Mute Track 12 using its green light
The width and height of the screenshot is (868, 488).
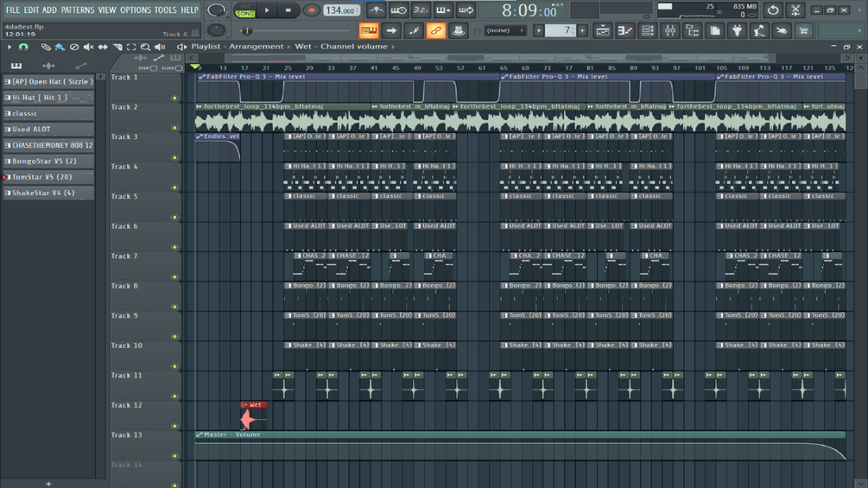point(175,427)
